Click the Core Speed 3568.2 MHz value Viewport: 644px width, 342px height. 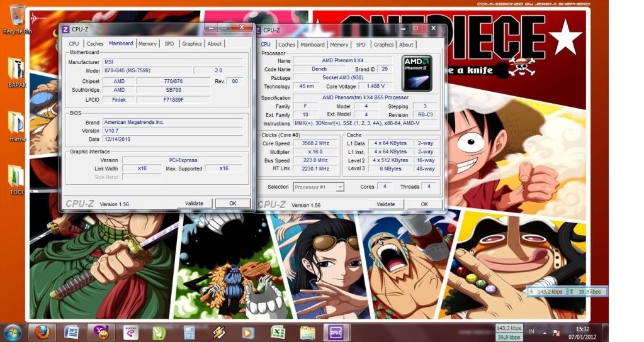click(315, 143)
